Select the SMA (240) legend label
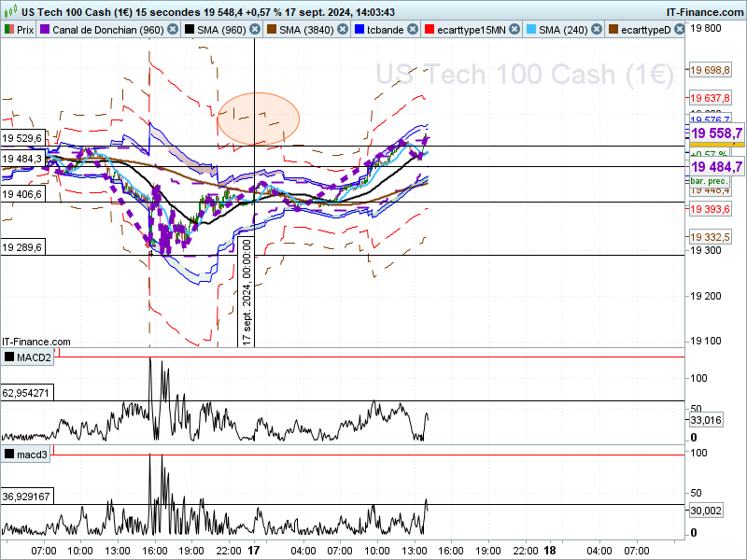This screenshot has width=747, height=560. (563, 30)
